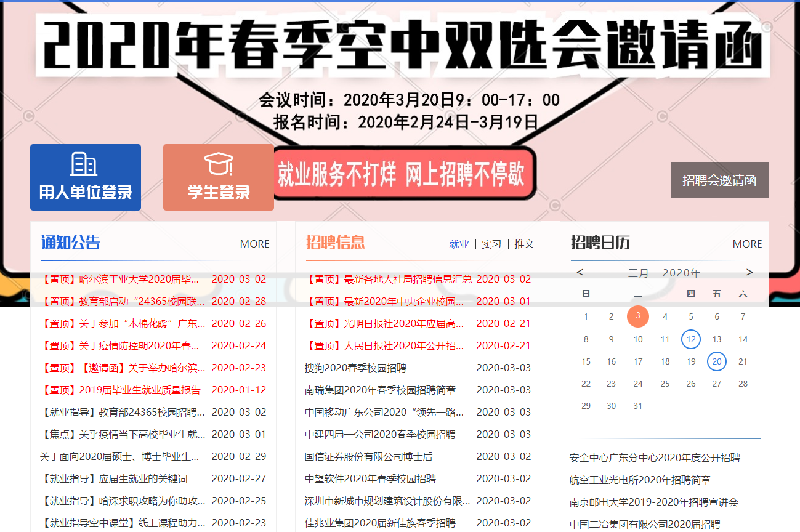Open the 招聘会邀请函 button
Image resolution: width=800 pixels, height=532 pixels.
[x=719, y=179]
